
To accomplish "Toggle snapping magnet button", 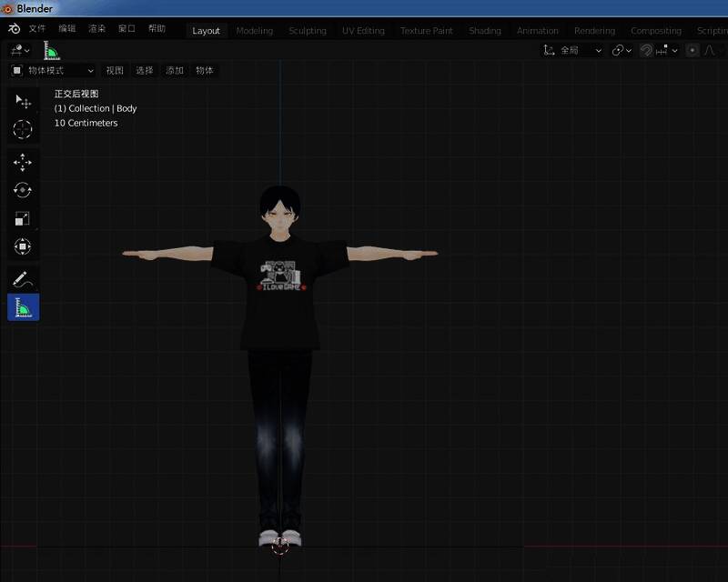I will [x=646, y=50].
